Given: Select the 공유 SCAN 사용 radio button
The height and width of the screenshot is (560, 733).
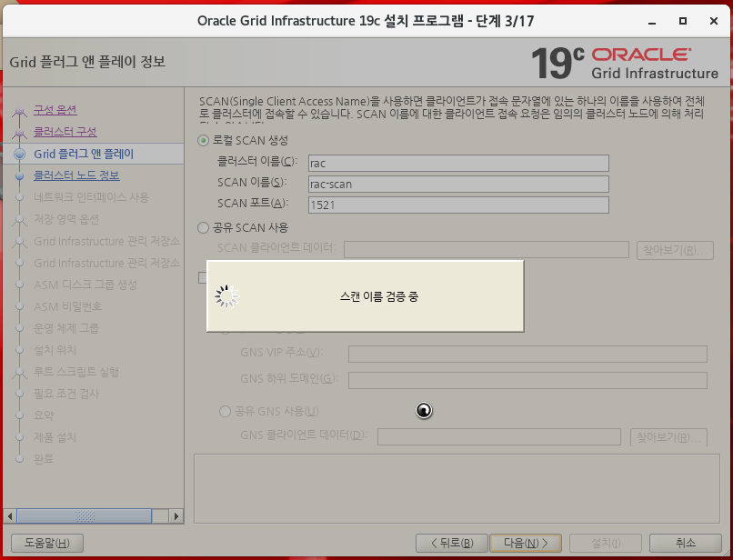Looking at the screenshot, I should 203,227.
